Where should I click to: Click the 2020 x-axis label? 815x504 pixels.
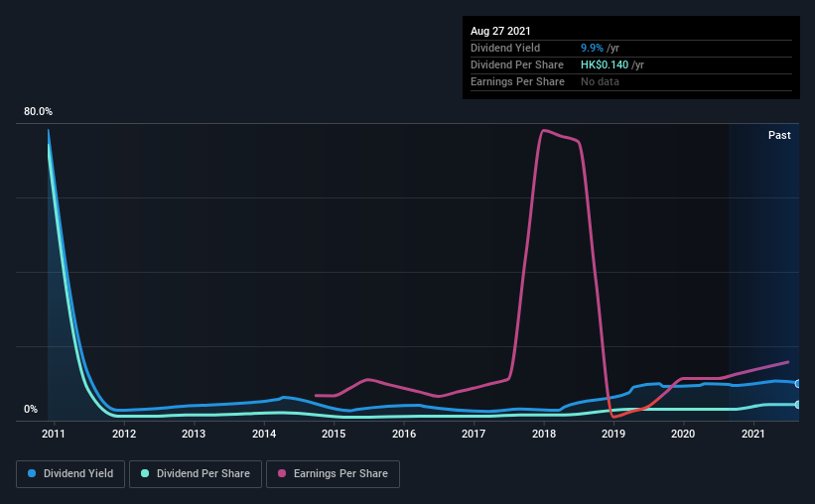click(x=683, y=434)
